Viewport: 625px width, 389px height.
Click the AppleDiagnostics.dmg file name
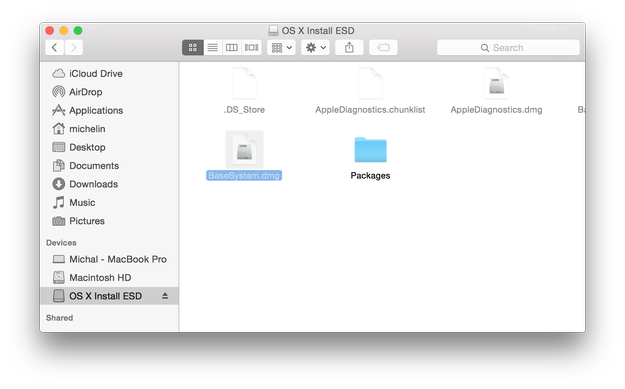[496, 110]
